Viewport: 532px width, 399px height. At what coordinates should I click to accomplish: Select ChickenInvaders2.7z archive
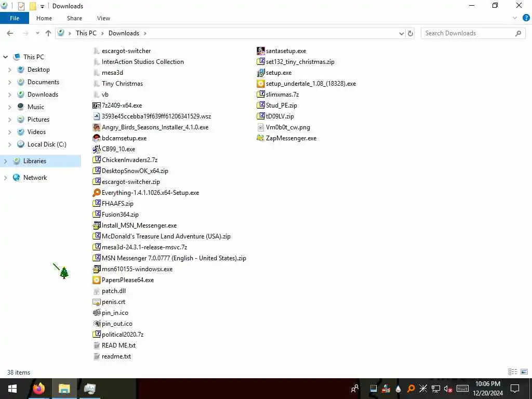point(129,160)
